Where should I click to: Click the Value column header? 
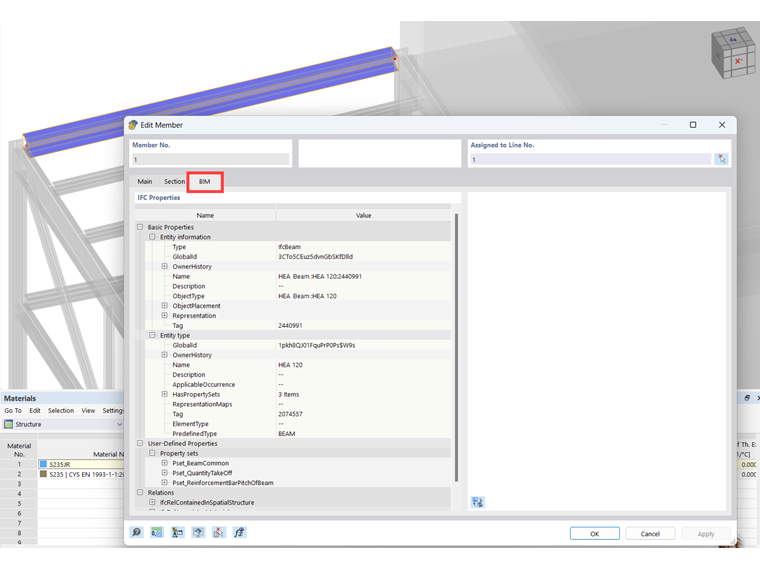(364, 215)
